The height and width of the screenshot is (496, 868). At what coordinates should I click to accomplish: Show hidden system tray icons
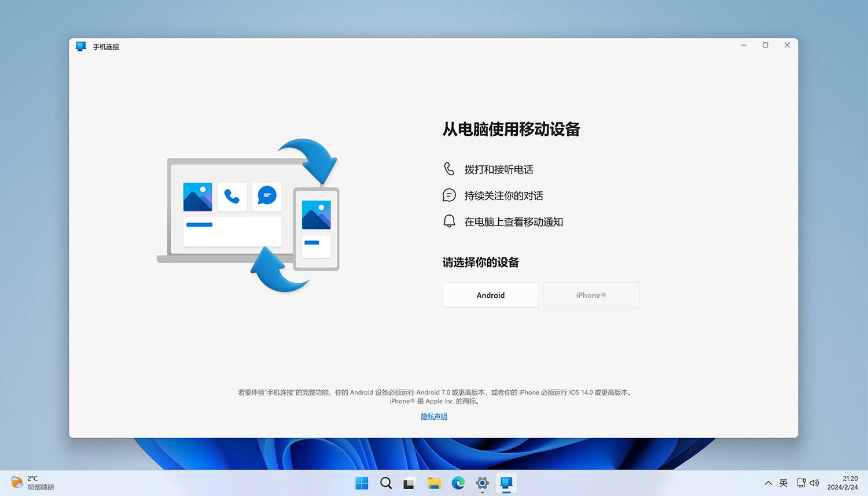tap(768, 483)
